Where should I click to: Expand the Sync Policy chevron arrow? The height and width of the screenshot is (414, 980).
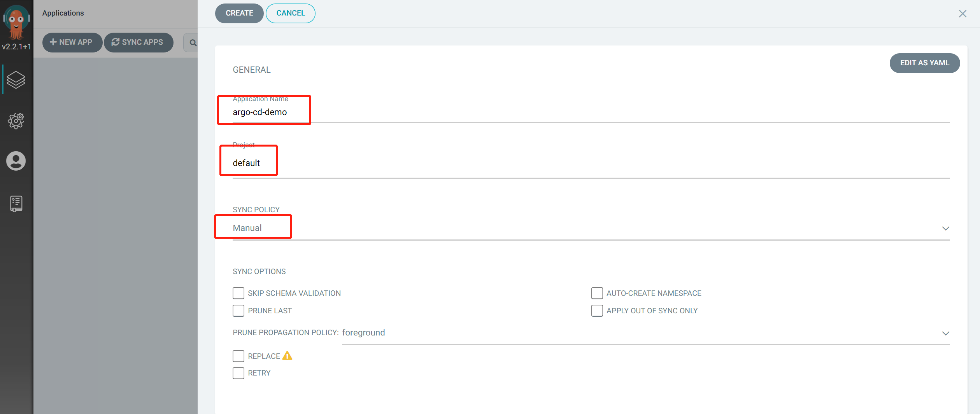click(x=946, y=228)
